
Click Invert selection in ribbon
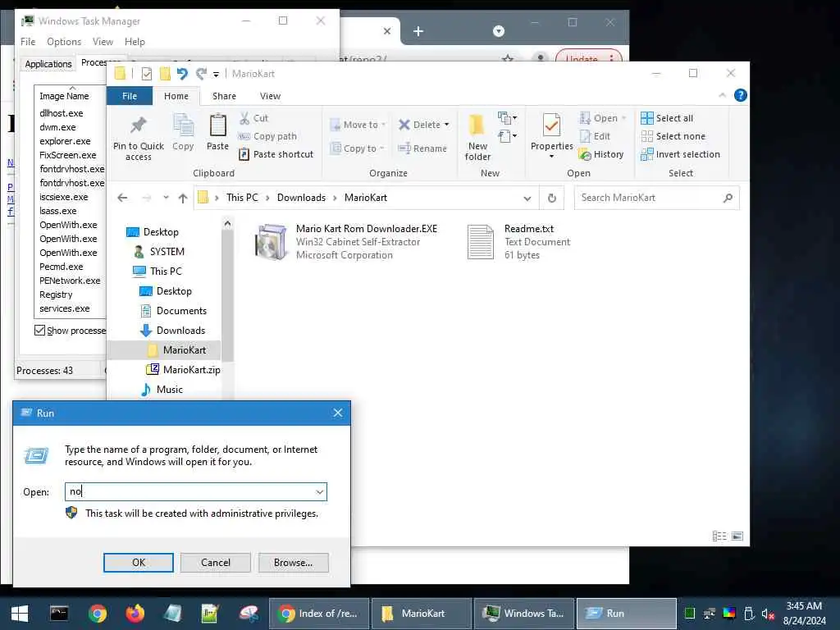click(x=680, y=154)
